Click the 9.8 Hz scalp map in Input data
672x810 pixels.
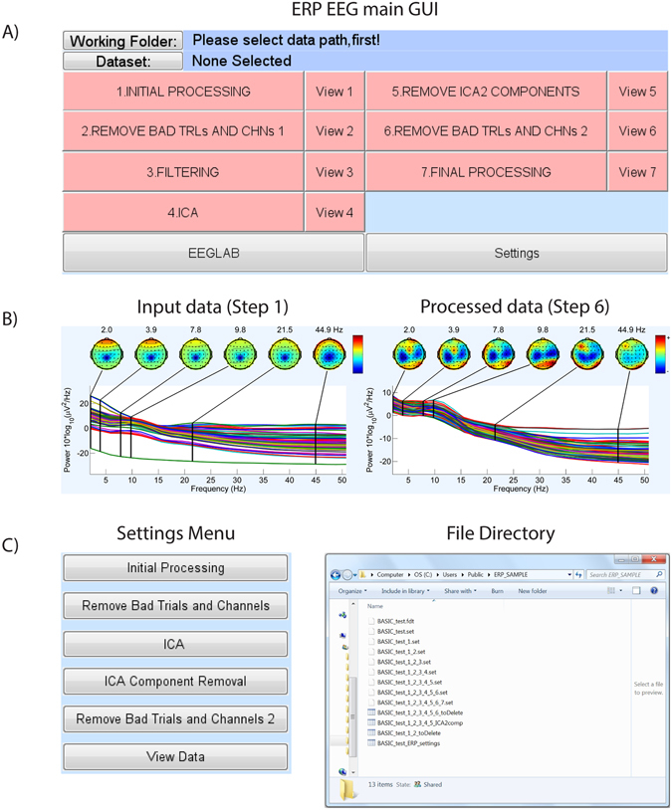(x=240, y=354)
